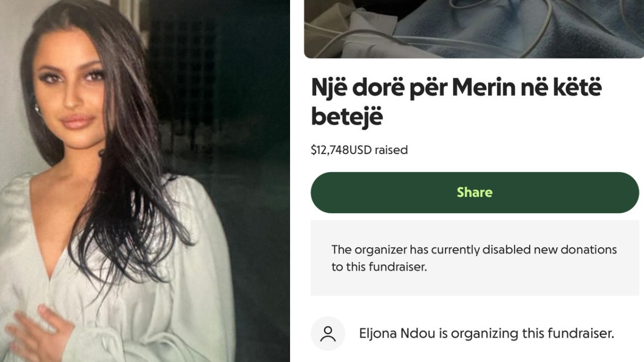Screen dimensions: 644x362
Task: Click "to this fundraiser." in the notice
Action: click(x=379, y=267)
